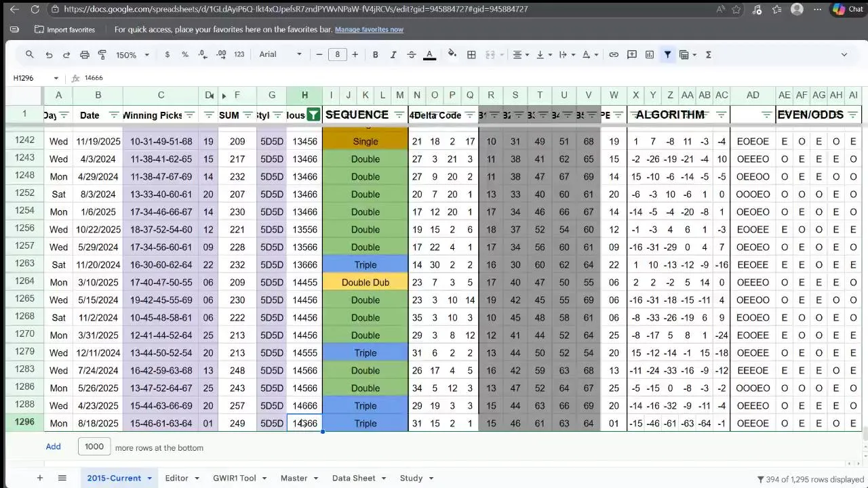Toggle bold formatting
868x488 pixels.
375,54
